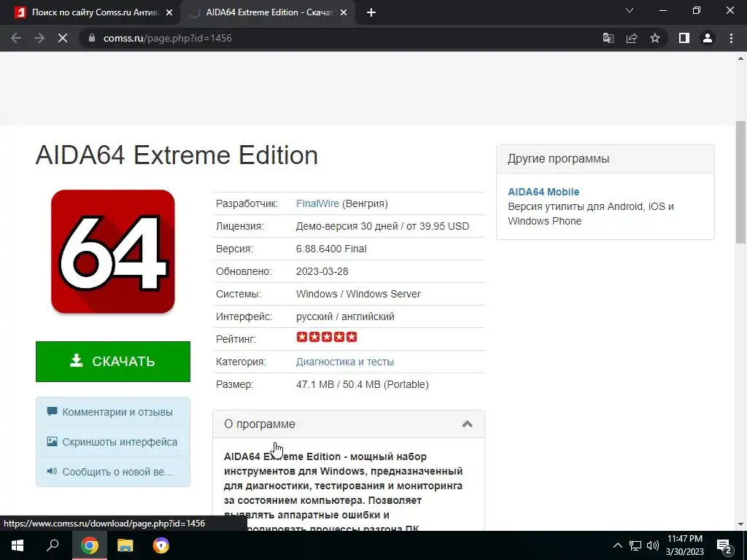The image size is (747, 560).
Task: Open the Диагностика и тесты category link
Action: point(345,362)
